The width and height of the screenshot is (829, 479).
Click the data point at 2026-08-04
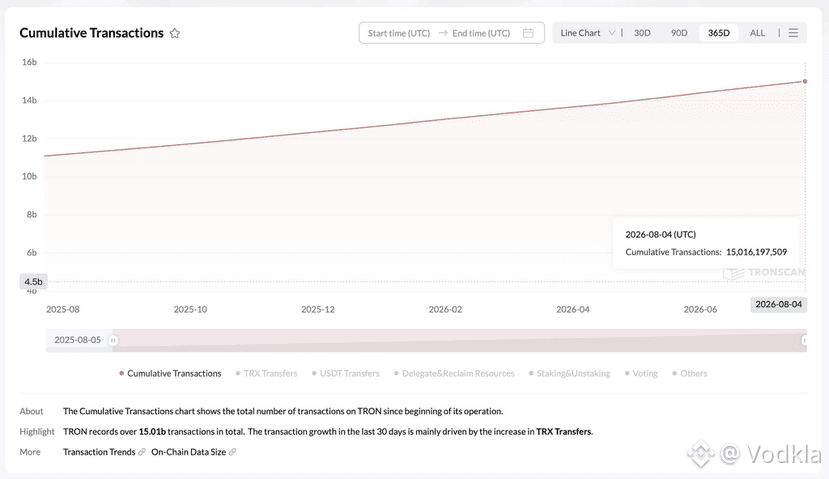point(805,81)
